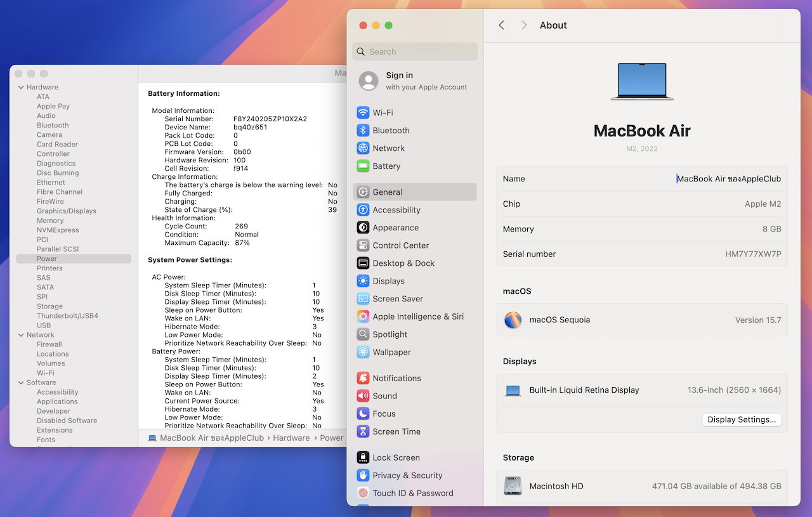812x517 pixels.
Task: Open Displays sun icon in sidebar
Action: (363, 281)
